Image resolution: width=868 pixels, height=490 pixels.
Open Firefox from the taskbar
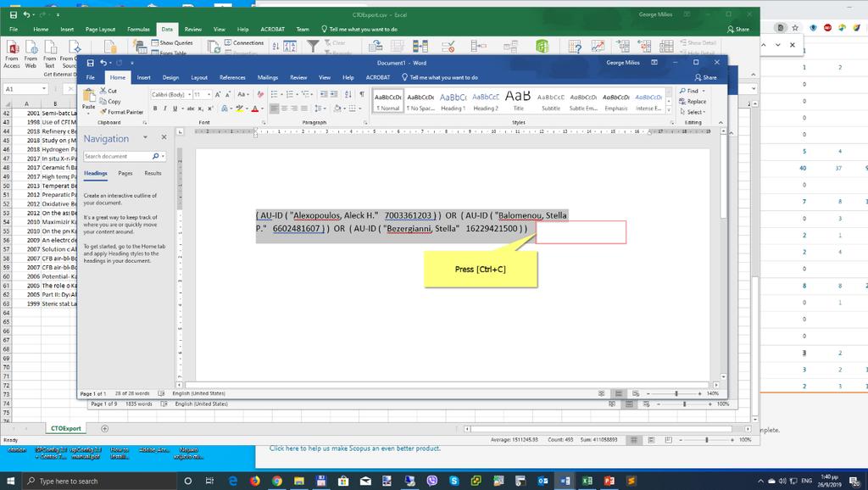pos(254,481)
